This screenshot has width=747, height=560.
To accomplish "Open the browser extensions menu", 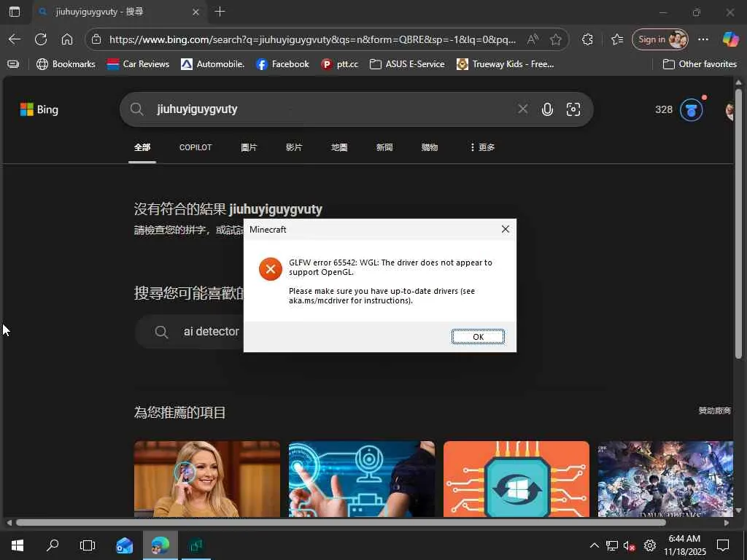I will pos(587,39).
